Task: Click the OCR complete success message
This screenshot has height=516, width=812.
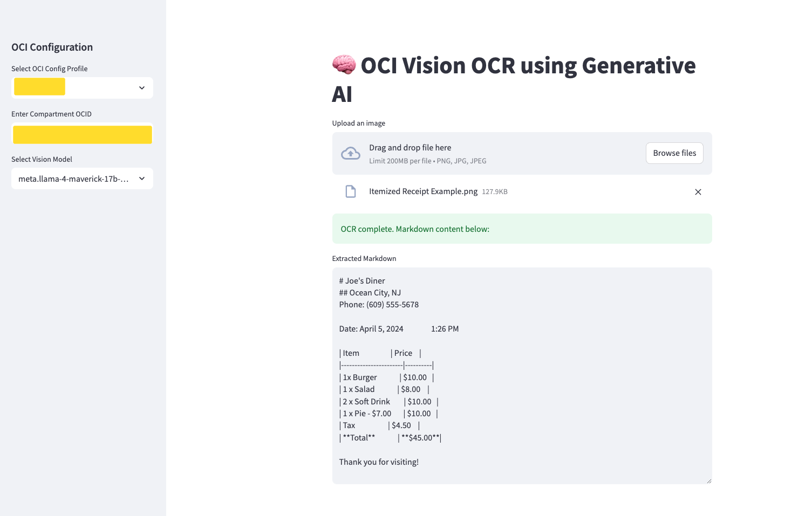Action: pos(414,229)
